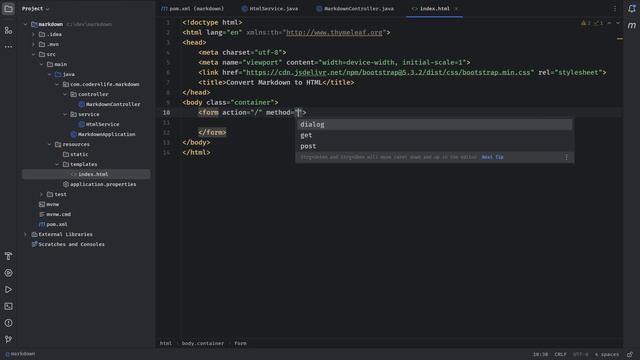Open CRLF line separator selector
The image size is (640, 360).
click(560, 354)
